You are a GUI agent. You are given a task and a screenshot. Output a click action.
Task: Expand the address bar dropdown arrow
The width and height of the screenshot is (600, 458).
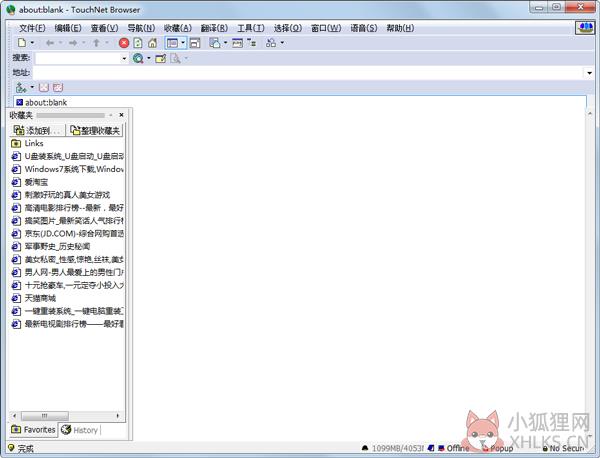pyautogui.click(x=589, y=73)
